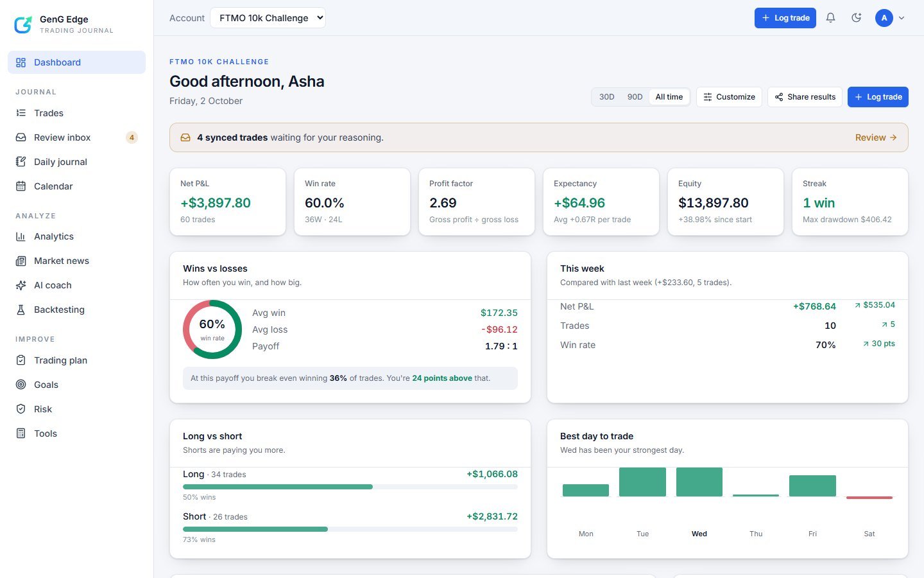Click the Dashboard sidebar icon
The height and width of the screenshot is (578, 924).
point(21,62)
